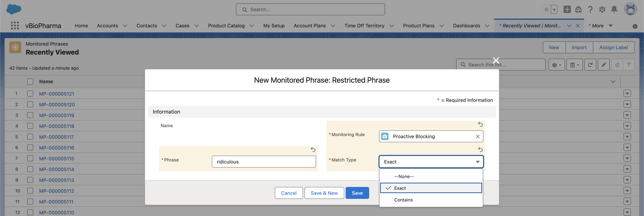Open the notifications bell icon
Image resolution: width=644 pixels, height=216 pixels.
614,9
